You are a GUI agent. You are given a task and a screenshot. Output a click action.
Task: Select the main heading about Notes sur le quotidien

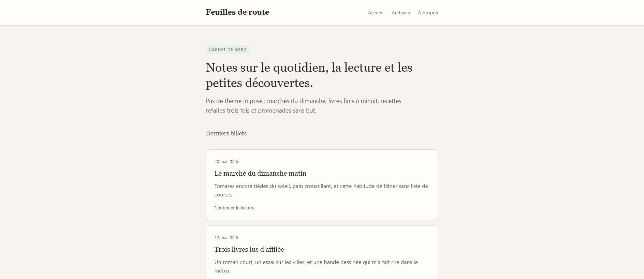(x=309, y=75)
